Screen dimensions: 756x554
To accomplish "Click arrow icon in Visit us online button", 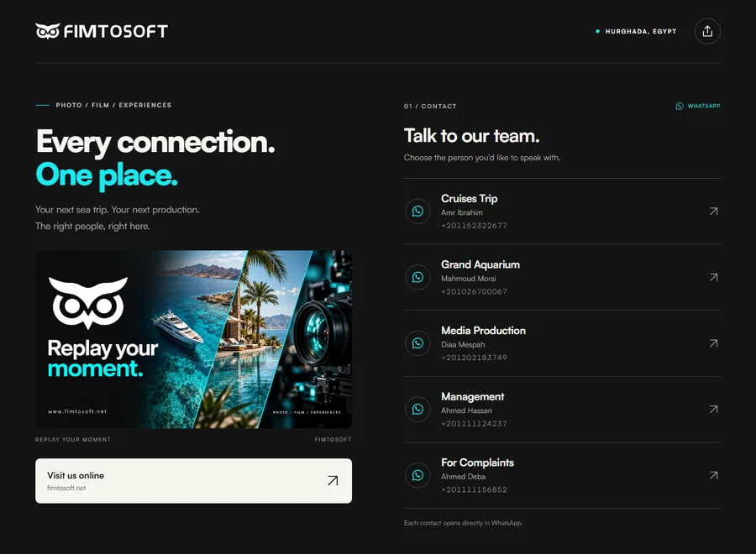I will pyautogui.click(x=333, y=481).
